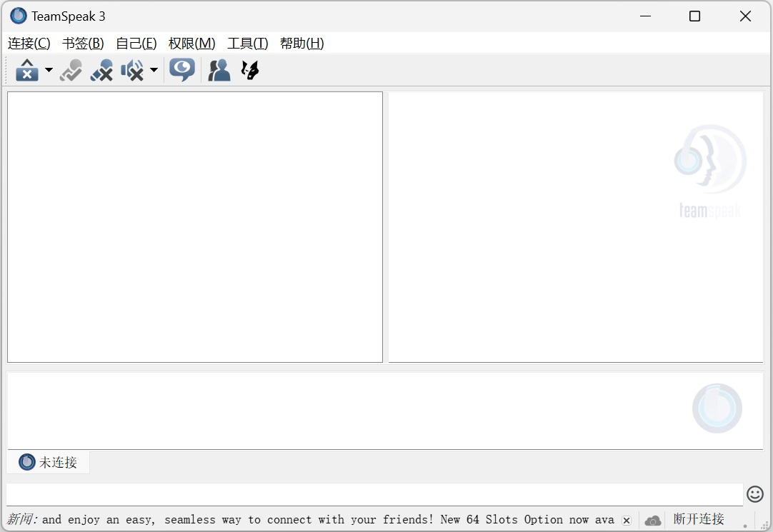Open the 权限(M) menu
The height and width of the screenshot is (532, 773).
point(191,44)
